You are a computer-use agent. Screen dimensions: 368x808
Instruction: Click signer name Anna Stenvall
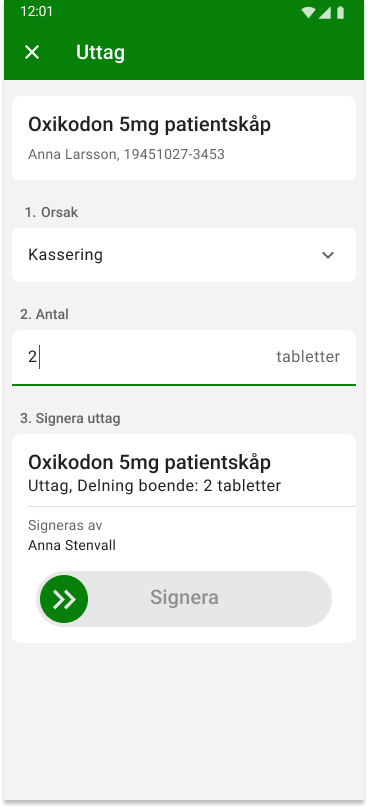(x=72, y=546)
